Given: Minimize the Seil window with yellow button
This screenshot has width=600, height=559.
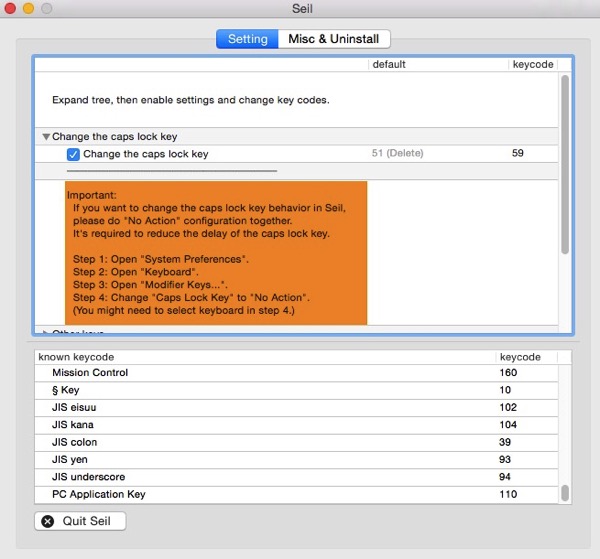Looking at the screenshot, I should click(x=28, y=8).
